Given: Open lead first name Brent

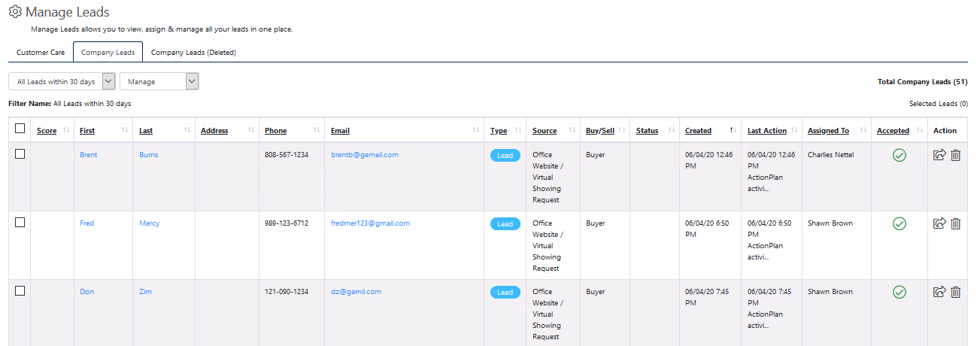Looking at the screenshot, I should (89, 155).
